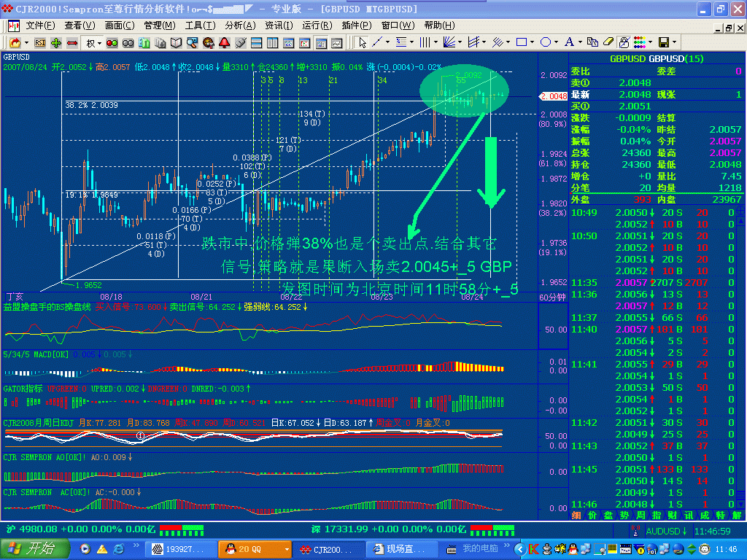Expand the color palette dropdown arrow

click(650, 42)
